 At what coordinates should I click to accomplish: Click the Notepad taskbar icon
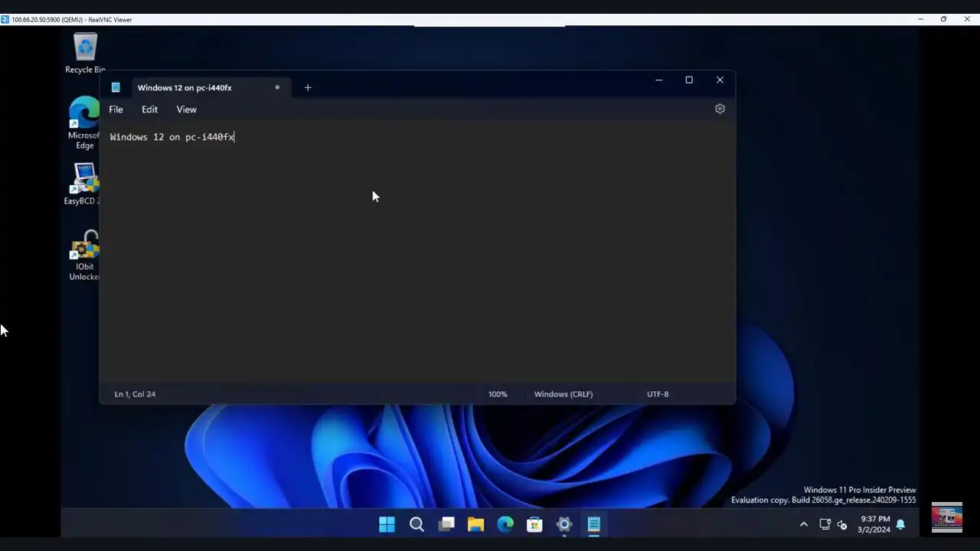[594, 524]
